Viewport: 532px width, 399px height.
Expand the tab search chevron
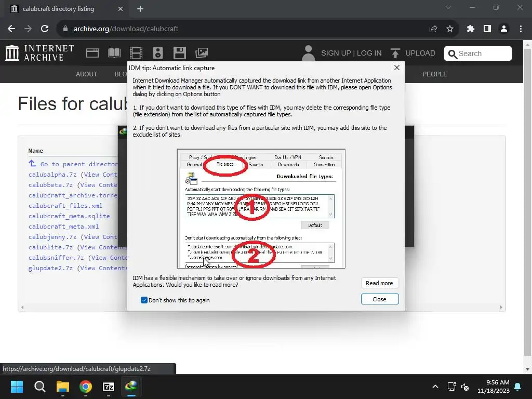coord(448,7)
